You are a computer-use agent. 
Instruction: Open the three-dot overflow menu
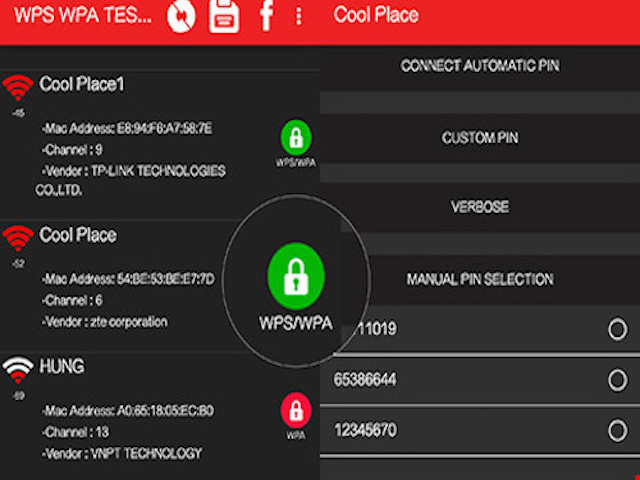tap(299, 17)
